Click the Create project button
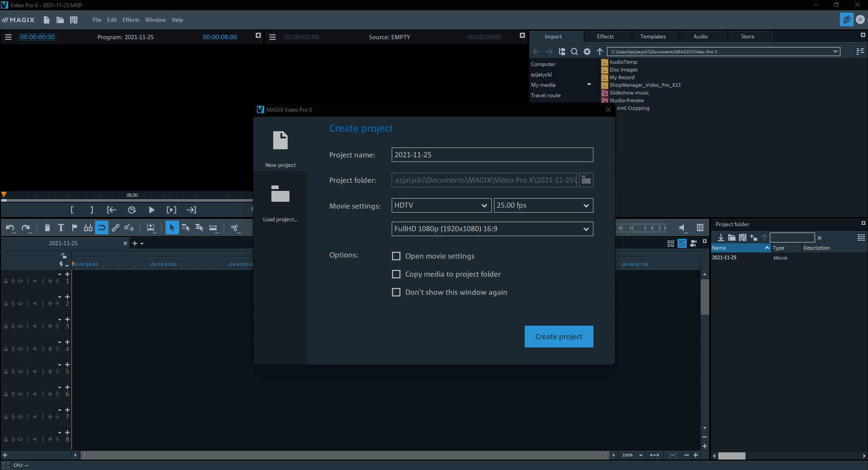This screenshot has height=470, width=868. [x=559, y=337]
